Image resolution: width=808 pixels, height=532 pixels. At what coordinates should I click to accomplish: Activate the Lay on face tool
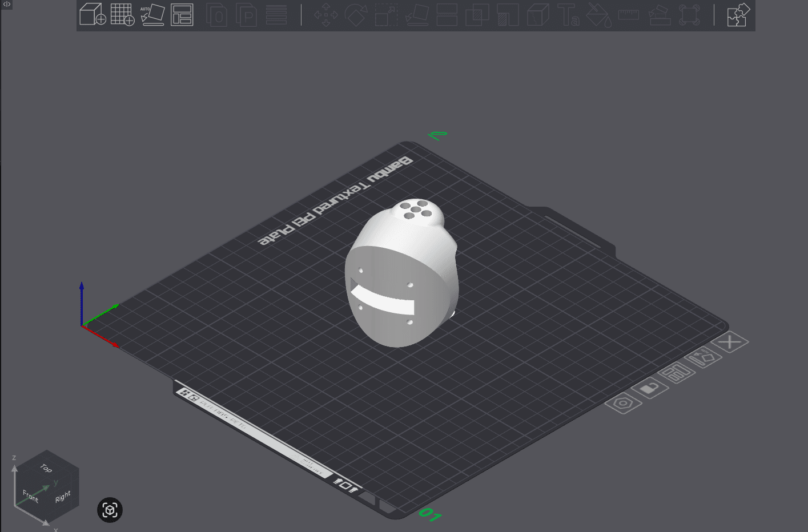pos(416,15)
